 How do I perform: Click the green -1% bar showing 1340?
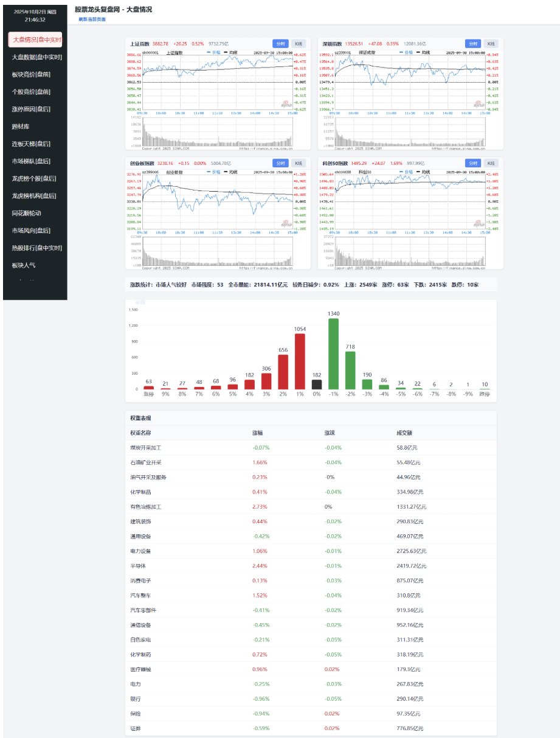(333, 353)
